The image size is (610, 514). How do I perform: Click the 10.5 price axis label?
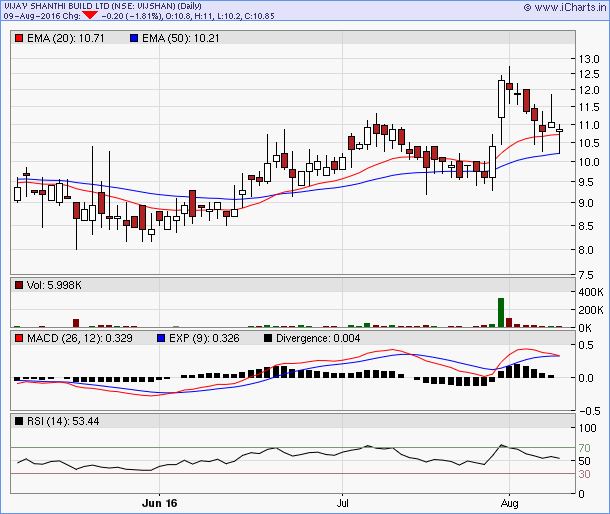tap(589, 143)
